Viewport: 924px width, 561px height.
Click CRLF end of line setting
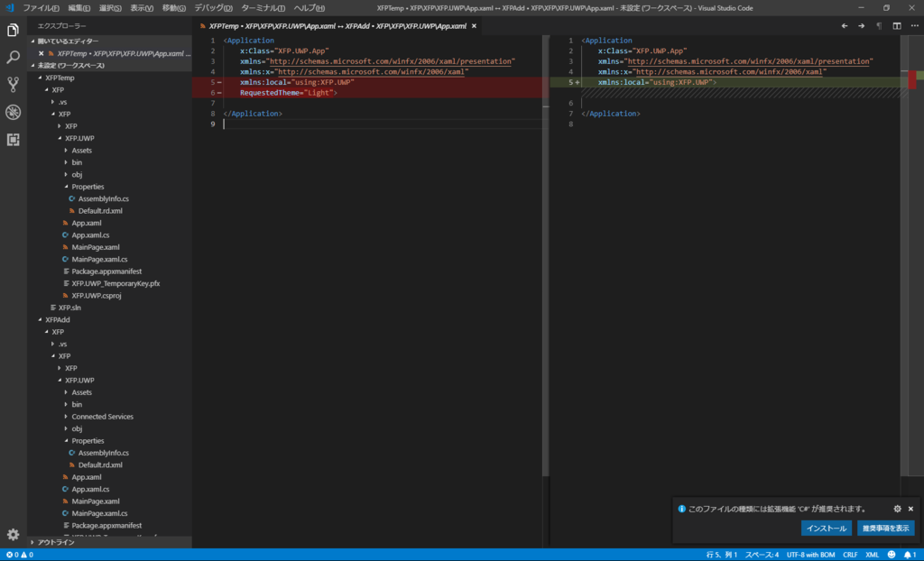tap(850, 555)
